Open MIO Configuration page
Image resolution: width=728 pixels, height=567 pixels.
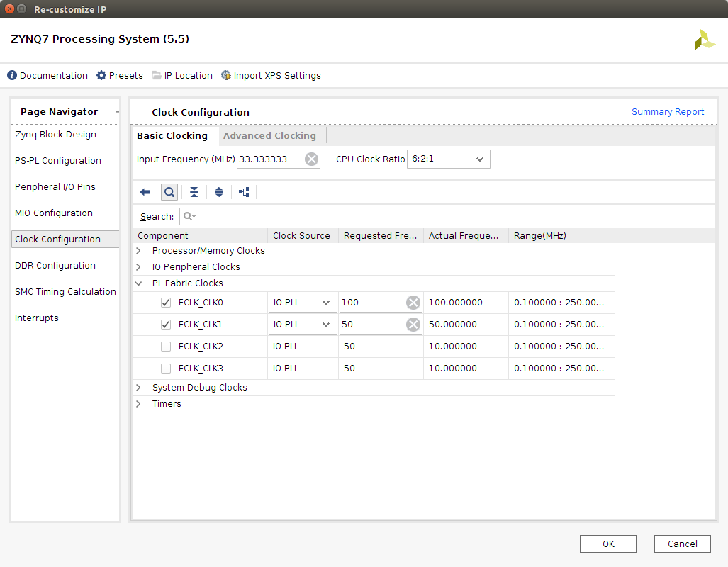(54, 213)
